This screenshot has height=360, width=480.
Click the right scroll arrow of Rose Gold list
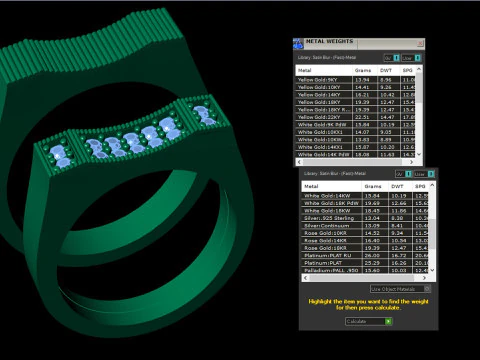point(424,278)
